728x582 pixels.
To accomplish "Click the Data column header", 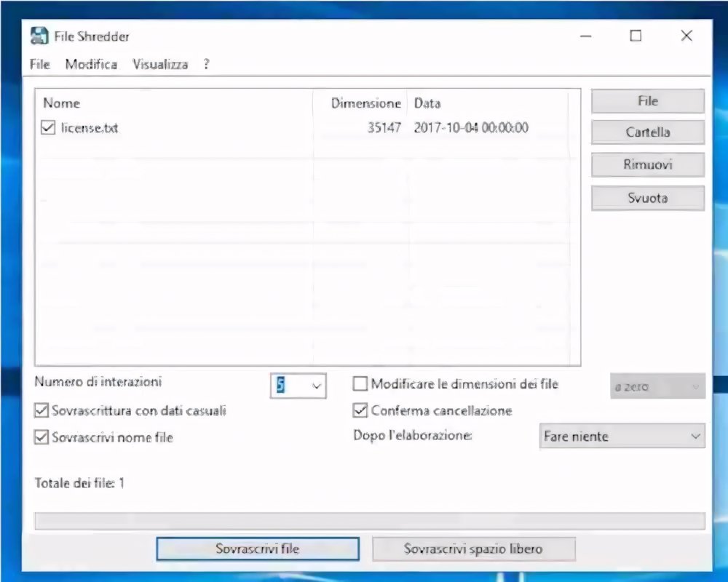I will click(x=488, y=103).
